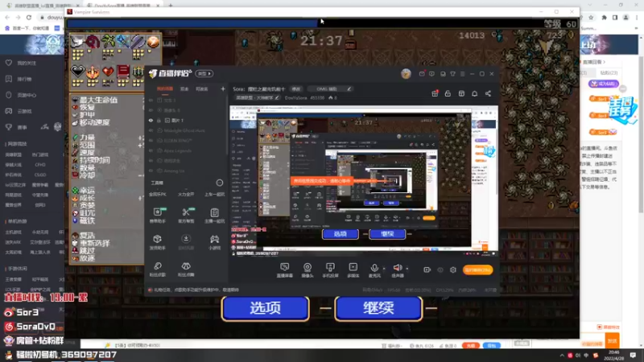Open 小游戏 gamepad tool
644x362 pixels.
[214, 242]
